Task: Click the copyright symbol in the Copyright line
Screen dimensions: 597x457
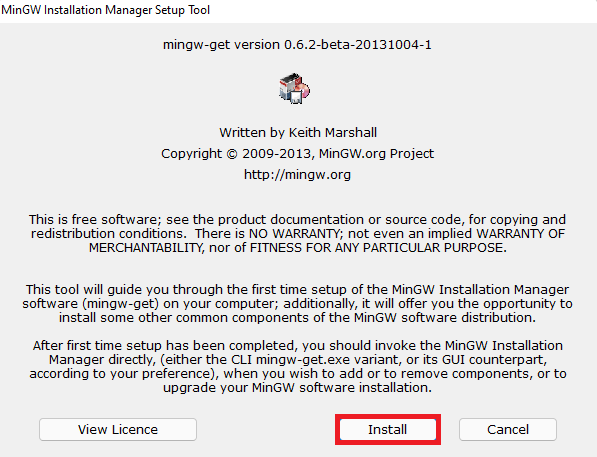Action: pos(232,154)
